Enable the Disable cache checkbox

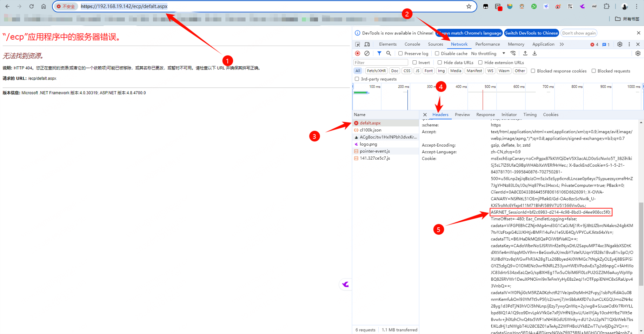click(x=437, y=54)
